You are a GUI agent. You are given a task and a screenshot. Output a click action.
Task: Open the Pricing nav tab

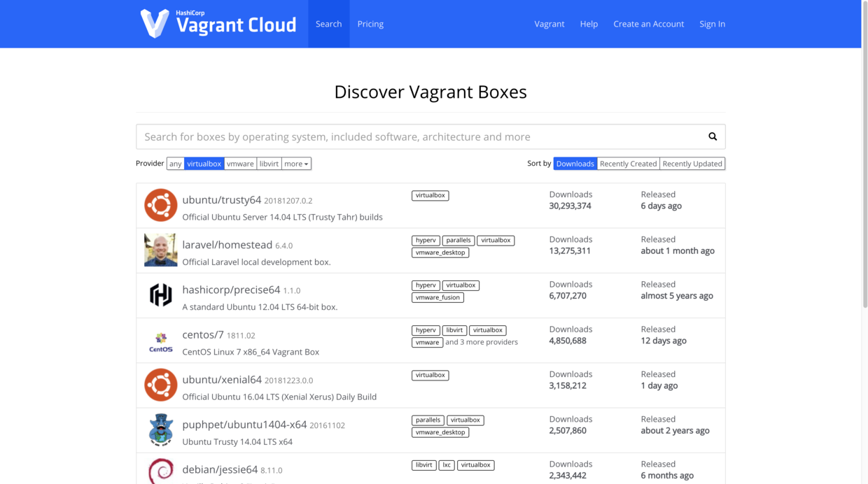[370, 24]
